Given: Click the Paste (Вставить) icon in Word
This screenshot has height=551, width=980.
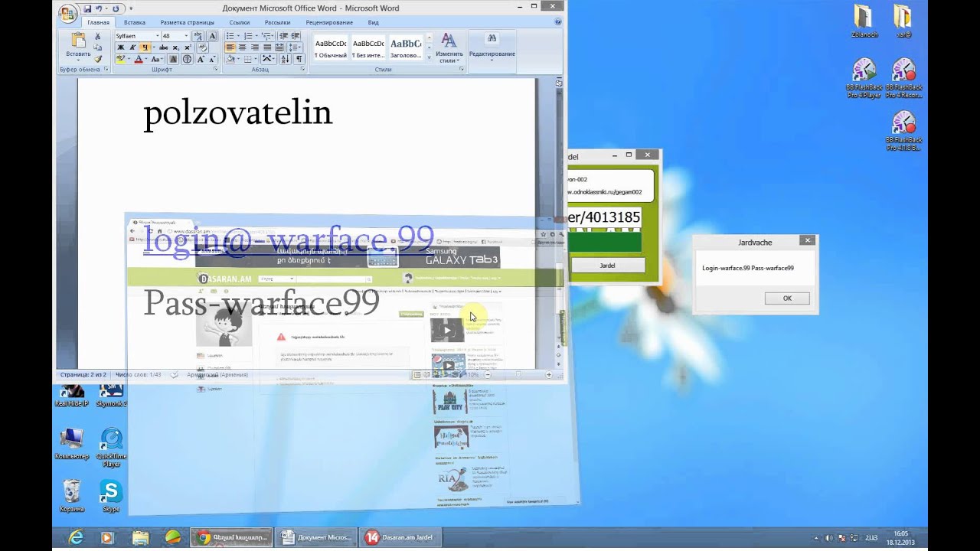Looking at the screenshot, I should (x=78, y=40).
